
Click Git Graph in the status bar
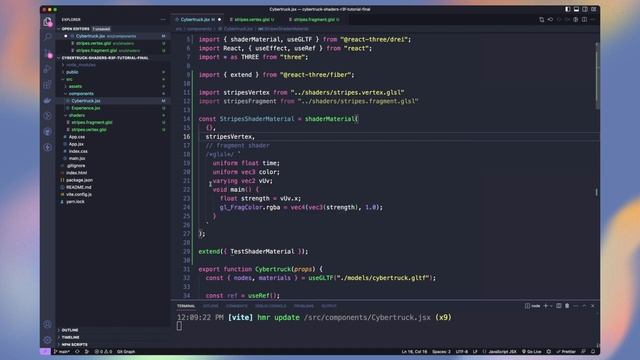(x=126, y=351)
